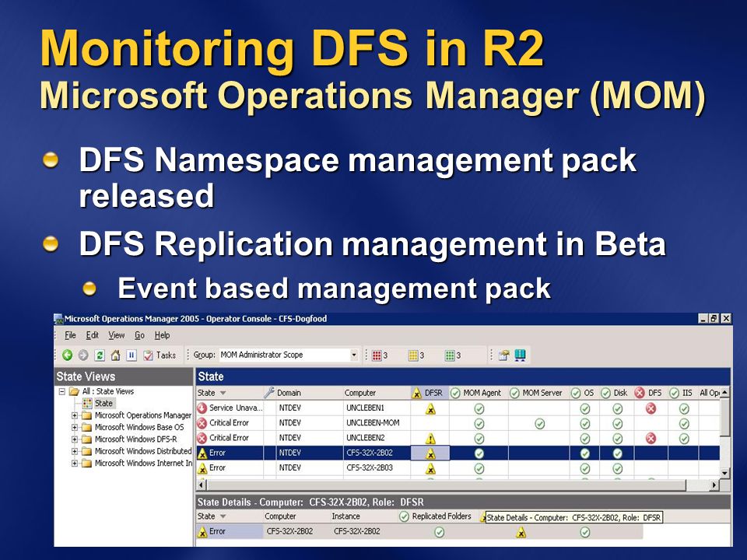
Task: Click the OS column header
Action: 584,393
